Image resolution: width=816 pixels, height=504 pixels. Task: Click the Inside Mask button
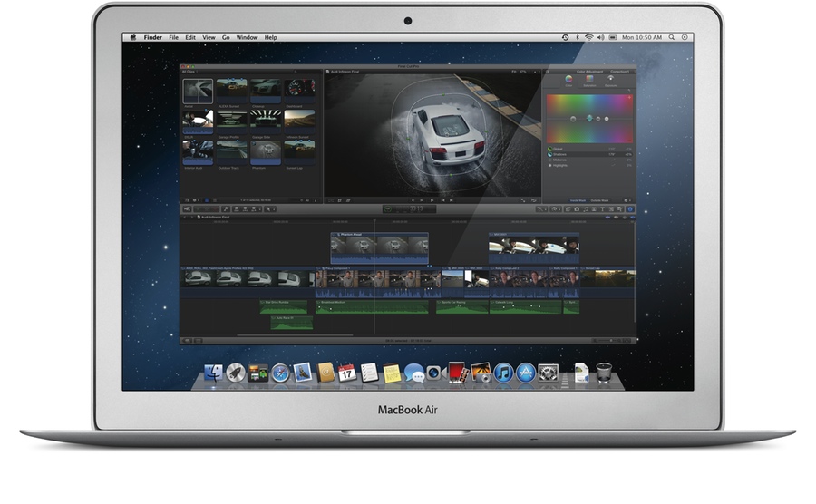578,199
